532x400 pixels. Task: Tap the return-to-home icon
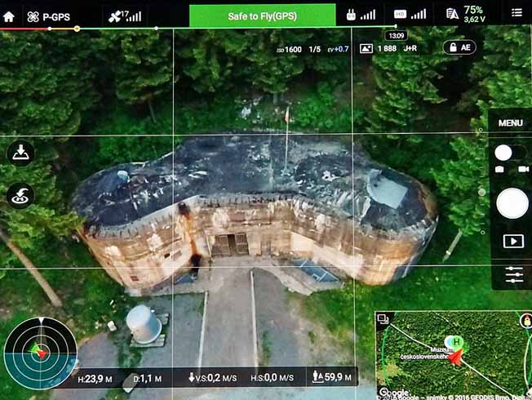(x=20, y=196)
